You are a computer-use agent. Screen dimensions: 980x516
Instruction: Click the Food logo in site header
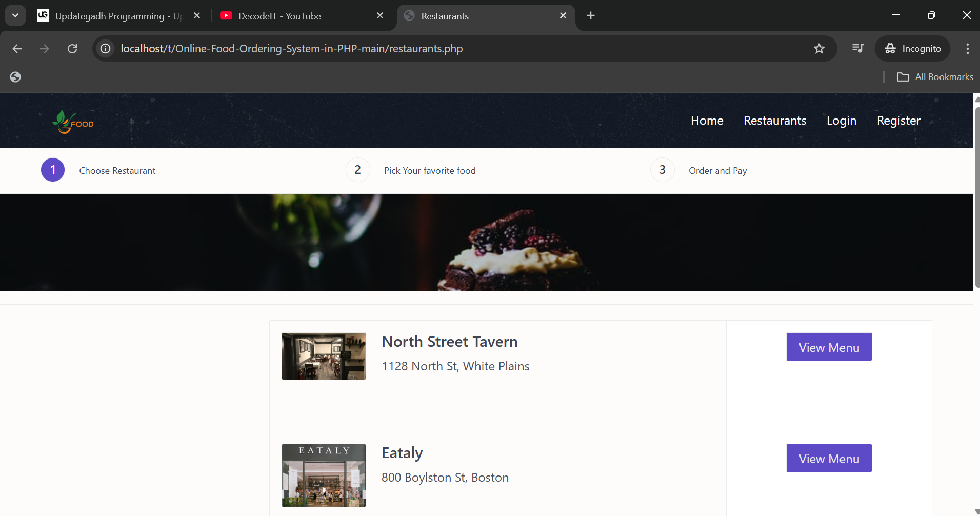point(73,122)
